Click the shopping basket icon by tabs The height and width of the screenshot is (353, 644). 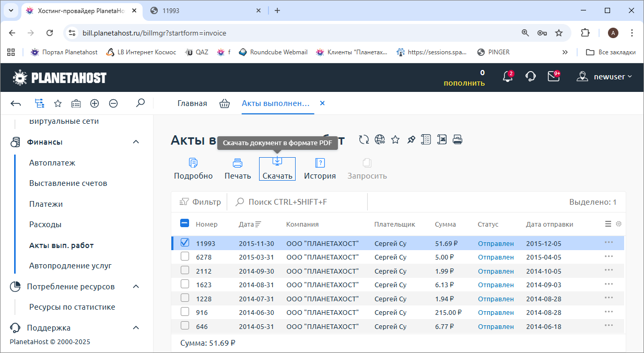pos(225,103)
